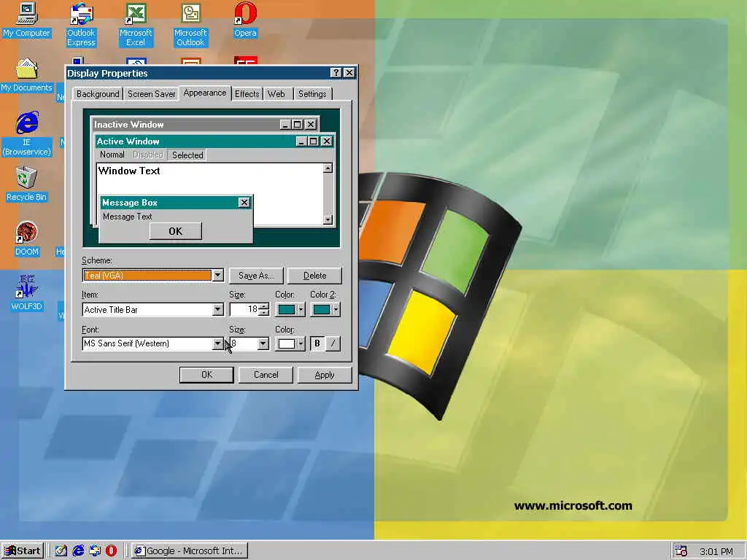Screen dimensions: 747x560
Task: Increase item size with up spinner arrow
Action: 264,306
